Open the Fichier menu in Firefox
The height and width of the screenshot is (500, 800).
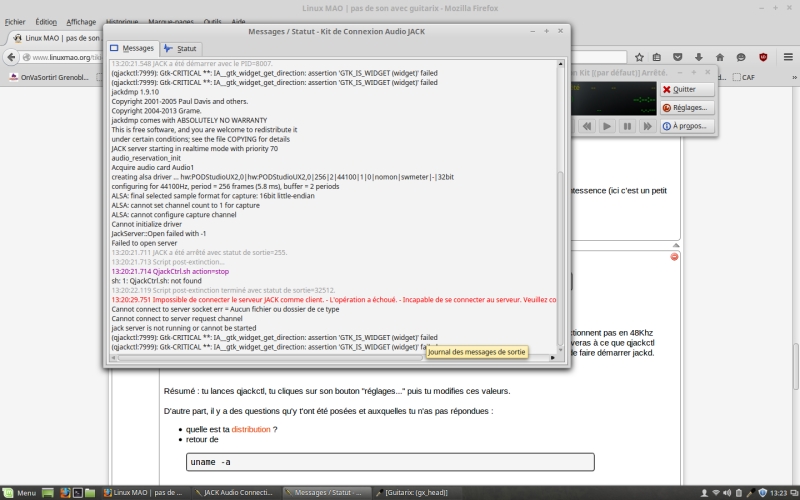[x=15, y=22]
